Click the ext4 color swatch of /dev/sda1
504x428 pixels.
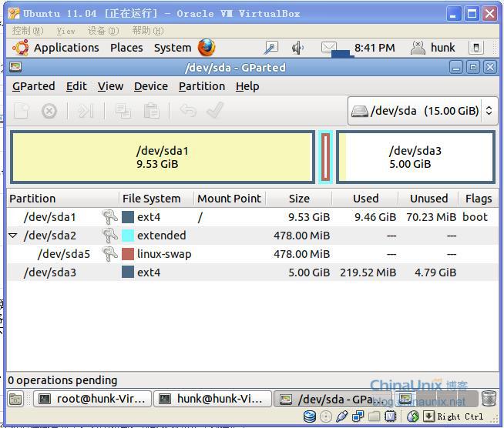pos(128,217)
